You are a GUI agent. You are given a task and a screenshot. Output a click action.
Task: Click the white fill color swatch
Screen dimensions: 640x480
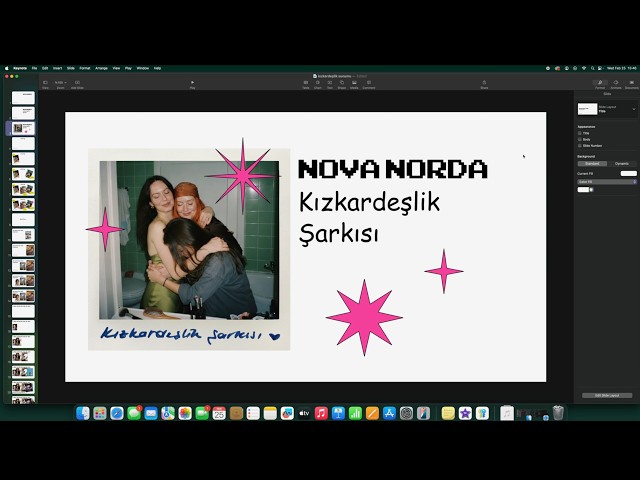pos(583,189)
